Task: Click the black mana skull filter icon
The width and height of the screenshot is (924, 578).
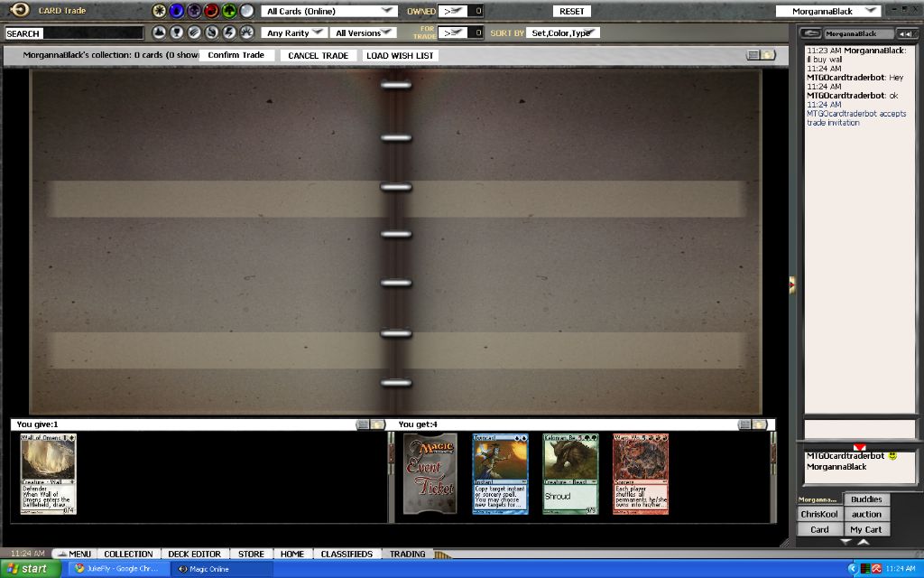Action: tap(194, 11)
